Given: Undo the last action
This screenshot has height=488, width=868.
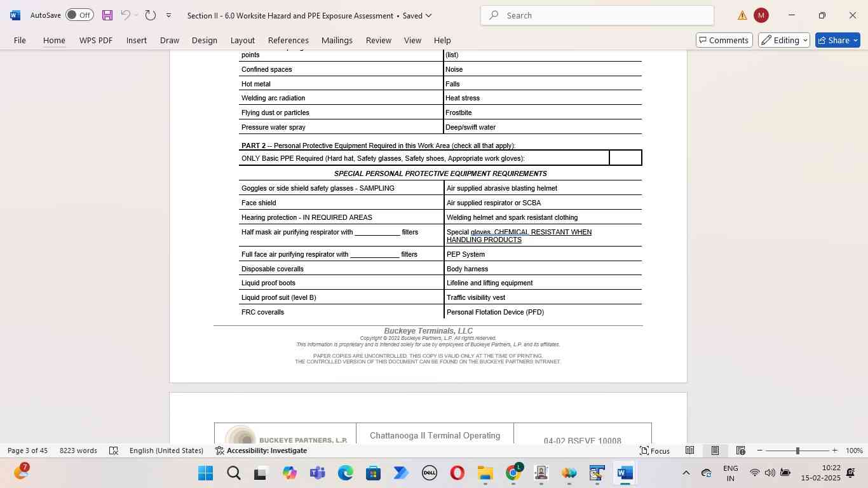Looking at the screenshot, I should coord(126,15).
